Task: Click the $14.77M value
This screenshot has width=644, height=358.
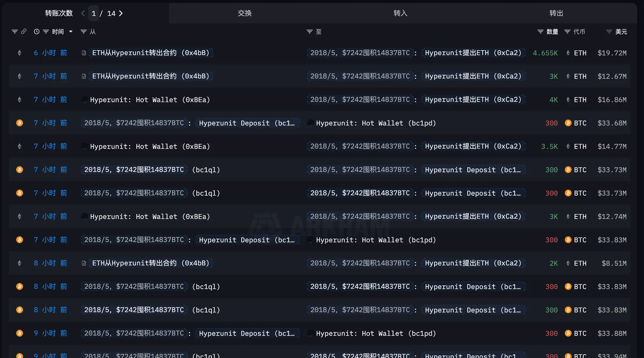Action: pos(612,147)
